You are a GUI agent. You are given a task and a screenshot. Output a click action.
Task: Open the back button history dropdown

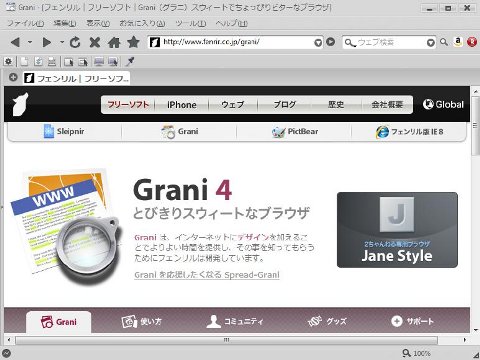(30, 42)
